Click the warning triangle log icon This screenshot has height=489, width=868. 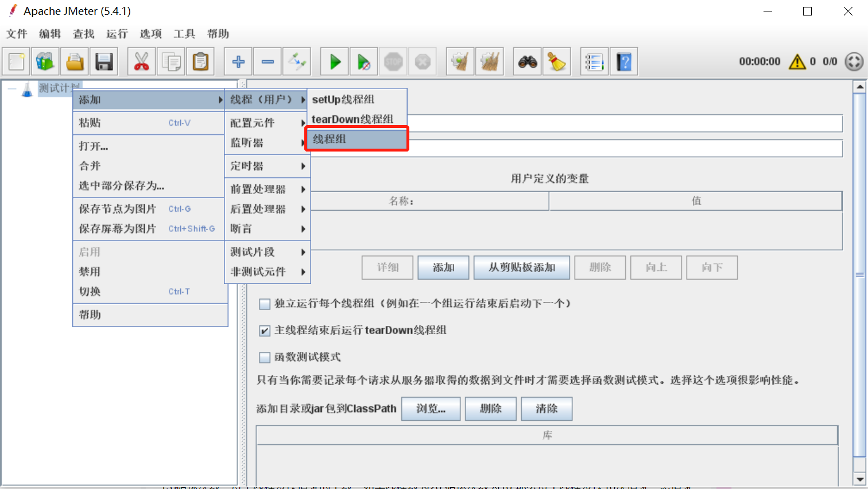coord(797,61)
